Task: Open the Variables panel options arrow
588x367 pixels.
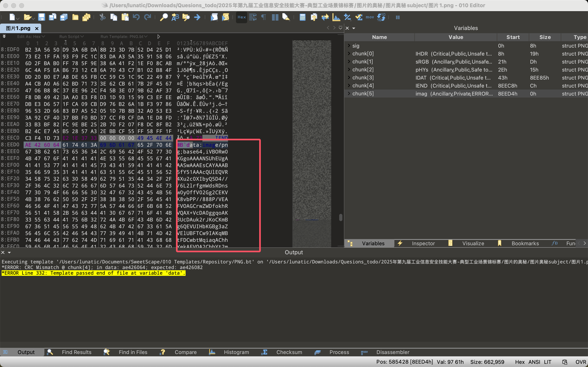Action: 354,28
